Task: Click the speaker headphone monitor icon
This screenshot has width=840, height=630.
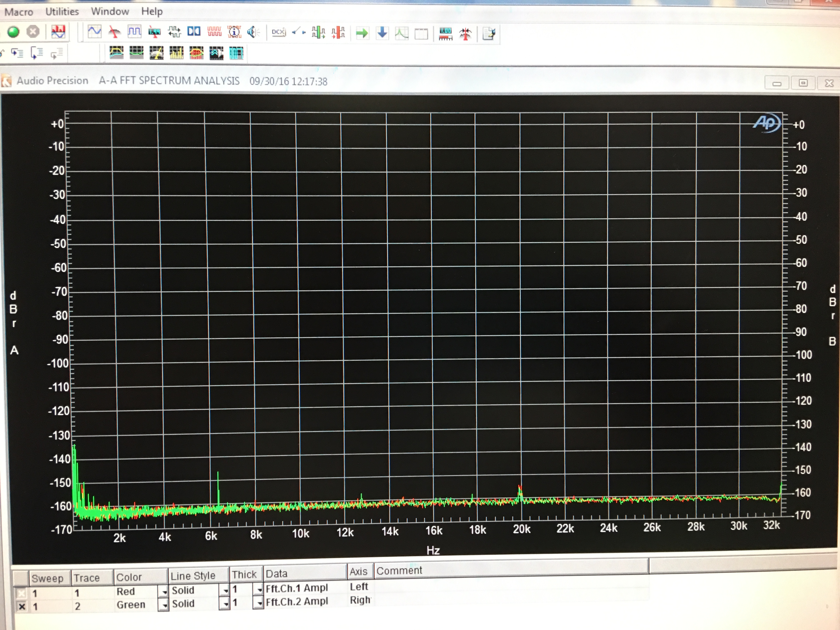Action: point(253,32)
